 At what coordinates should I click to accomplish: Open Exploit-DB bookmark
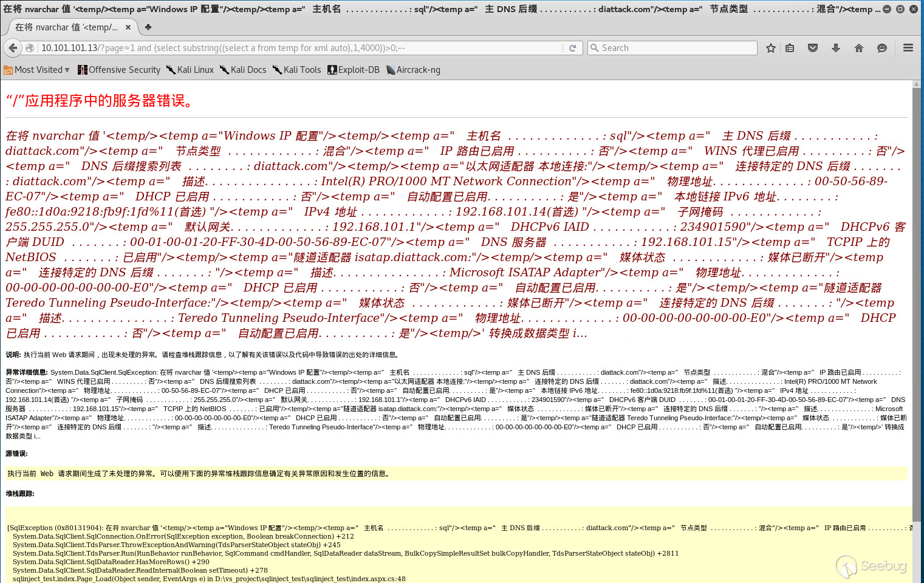click(354, 70)
